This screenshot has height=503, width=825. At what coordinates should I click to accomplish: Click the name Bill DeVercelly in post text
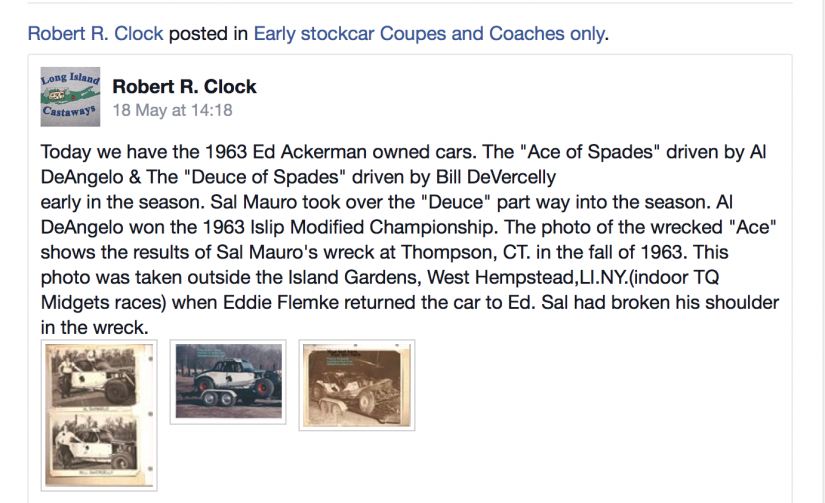[x=496, y=177]
